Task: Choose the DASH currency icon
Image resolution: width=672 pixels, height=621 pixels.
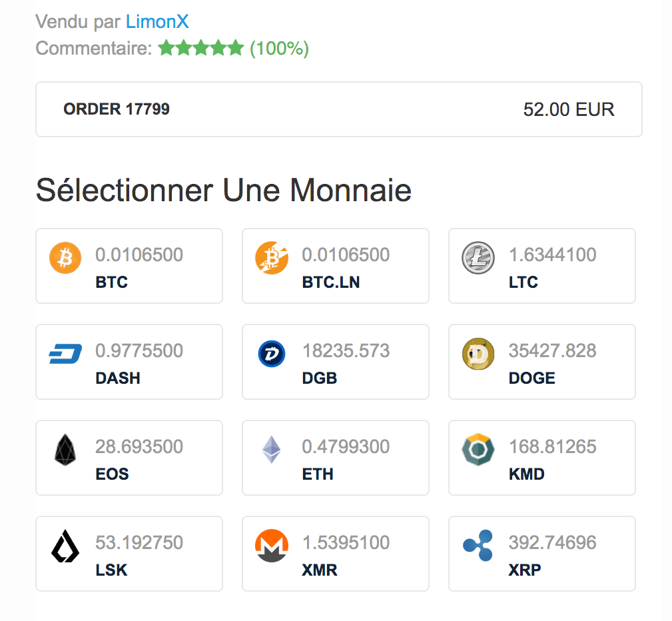Action: pos(65,354)
